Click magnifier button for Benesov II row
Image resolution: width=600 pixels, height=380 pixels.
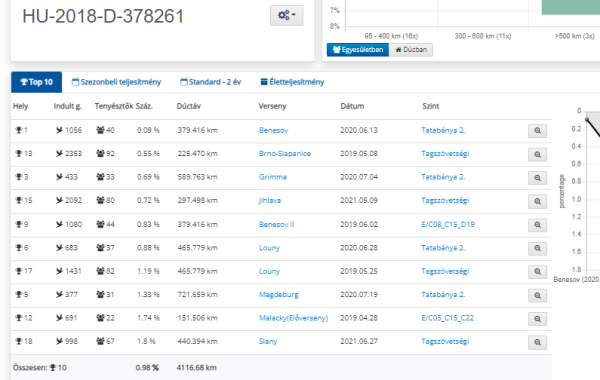click(537, 225)
